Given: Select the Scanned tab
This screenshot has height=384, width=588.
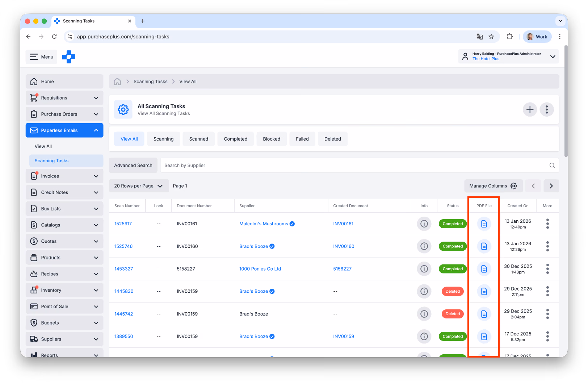Looking at the screenshot, I should (198, 139).
